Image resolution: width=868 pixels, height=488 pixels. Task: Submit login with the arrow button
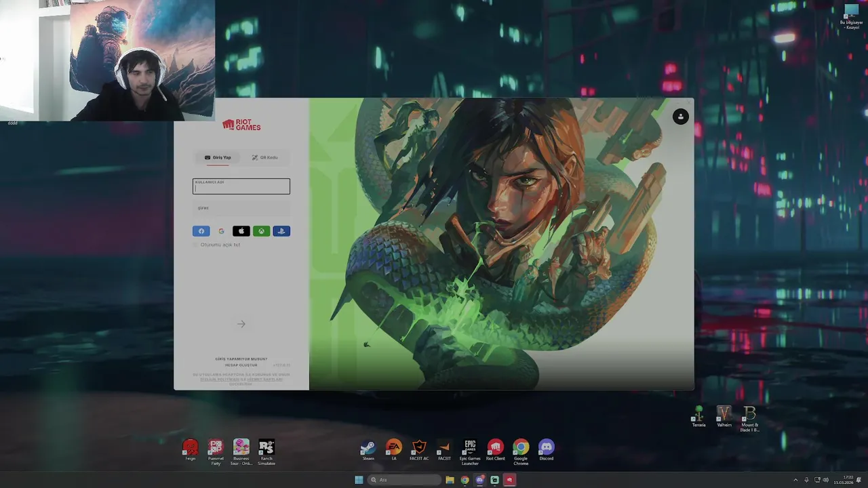(x=241, y=324)
